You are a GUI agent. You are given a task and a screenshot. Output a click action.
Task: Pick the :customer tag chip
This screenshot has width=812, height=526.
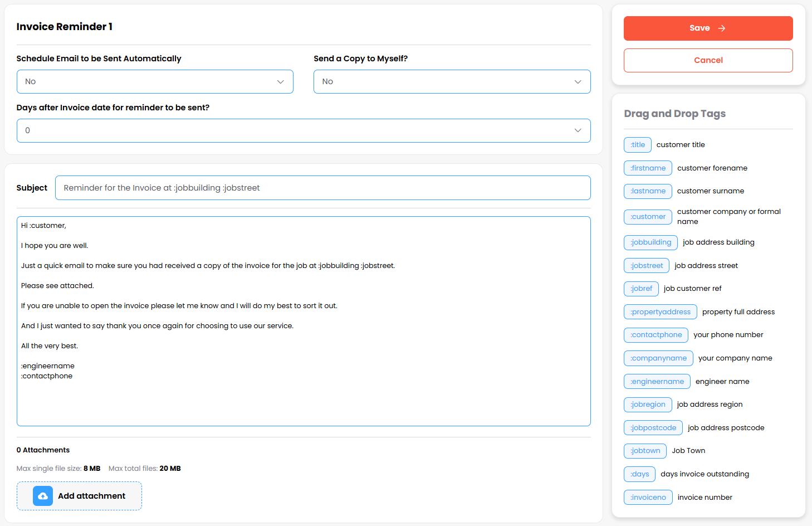pyautogui.click(x=648, y=217)
